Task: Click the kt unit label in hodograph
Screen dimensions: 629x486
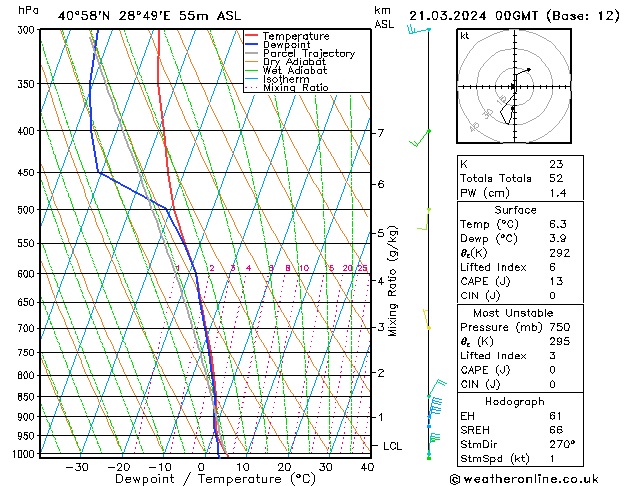Action: pyautogui.click(x=465, y=36)
